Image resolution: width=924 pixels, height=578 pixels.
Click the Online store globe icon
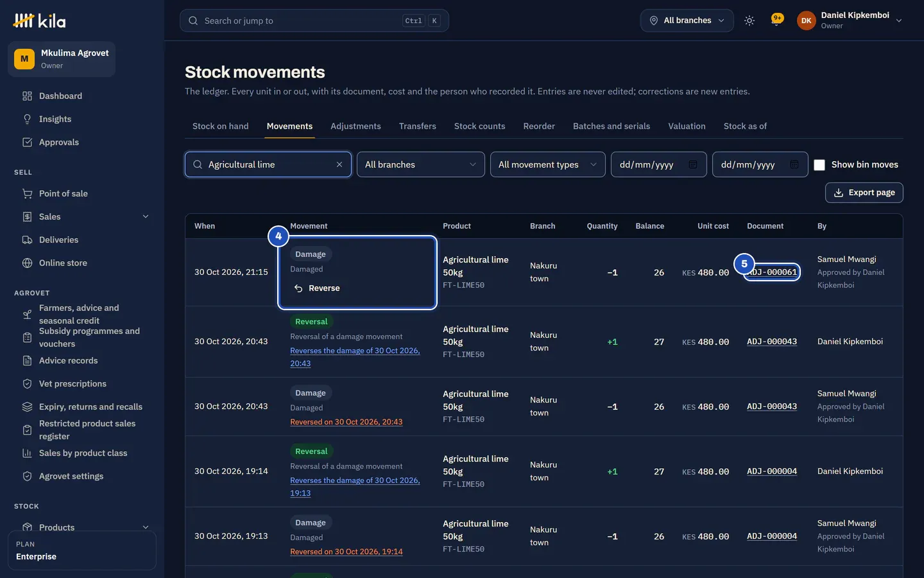[27, 263]
